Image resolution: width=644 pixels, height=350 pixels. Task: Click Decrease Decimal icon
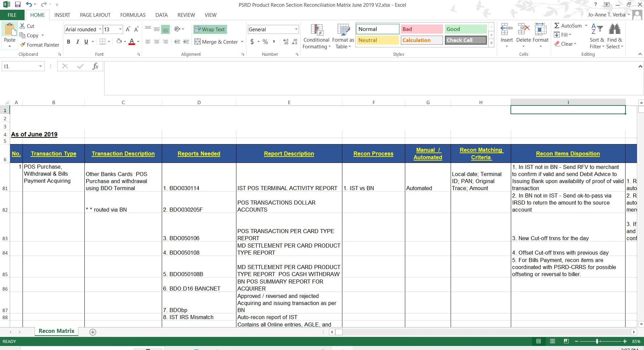coord(295,42)
